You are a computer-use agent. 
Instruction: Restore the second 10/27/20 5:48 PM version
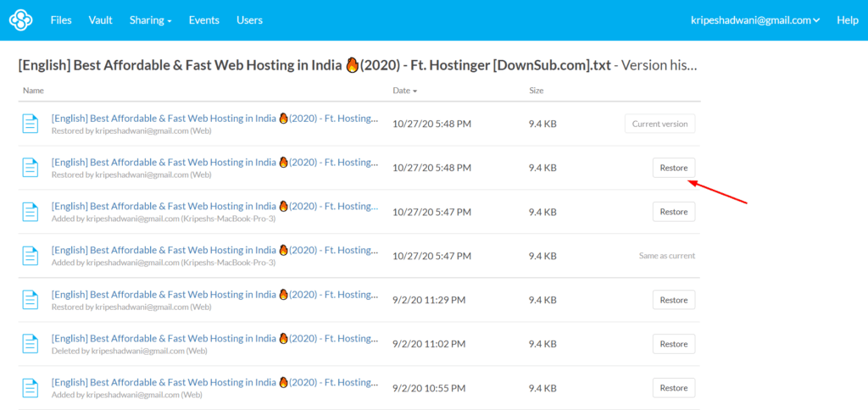point(673,168)
